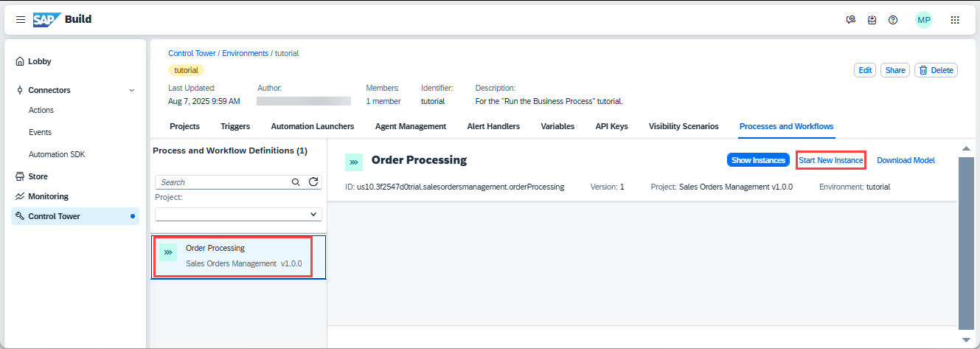
Task: Click the search magnifier icon
Action: (296, 182)
